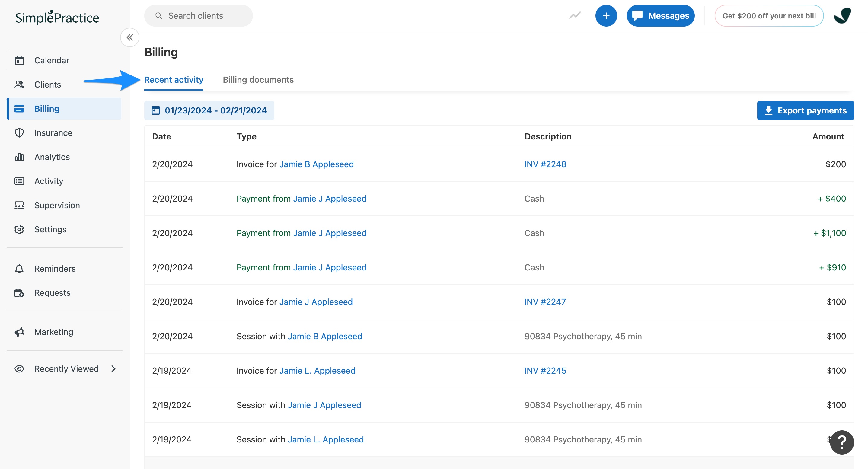
Task: Switch to the Billing documents tab
Action: pyautogui.click(x=258, y=80)
